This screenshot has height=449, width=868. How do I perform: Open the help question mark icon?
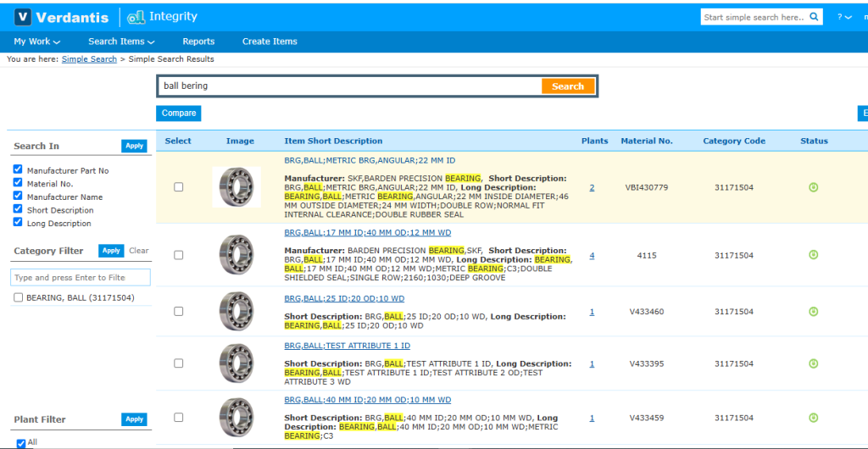(840, 17)
